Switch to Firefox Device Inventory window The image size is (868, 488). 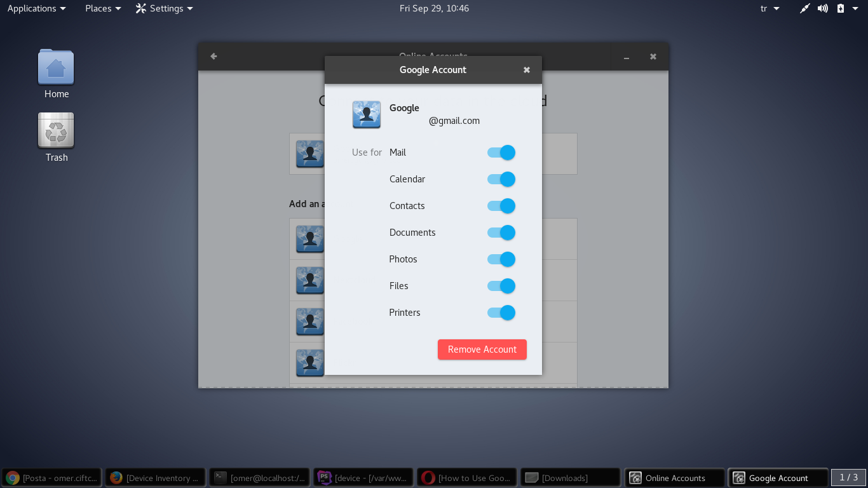tap(156, 478)
